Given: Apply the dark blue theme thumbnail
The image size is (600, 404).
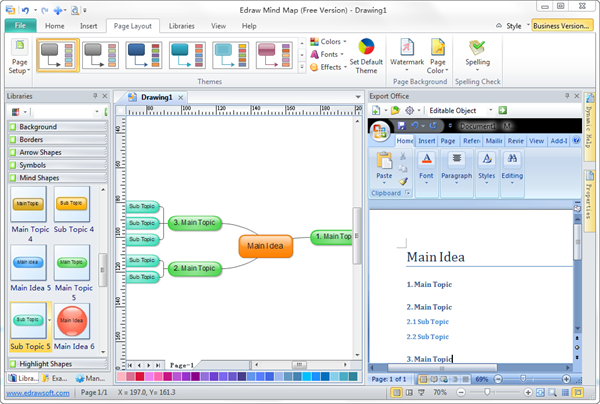Looking at the screenshot, I should pos(144,55).
